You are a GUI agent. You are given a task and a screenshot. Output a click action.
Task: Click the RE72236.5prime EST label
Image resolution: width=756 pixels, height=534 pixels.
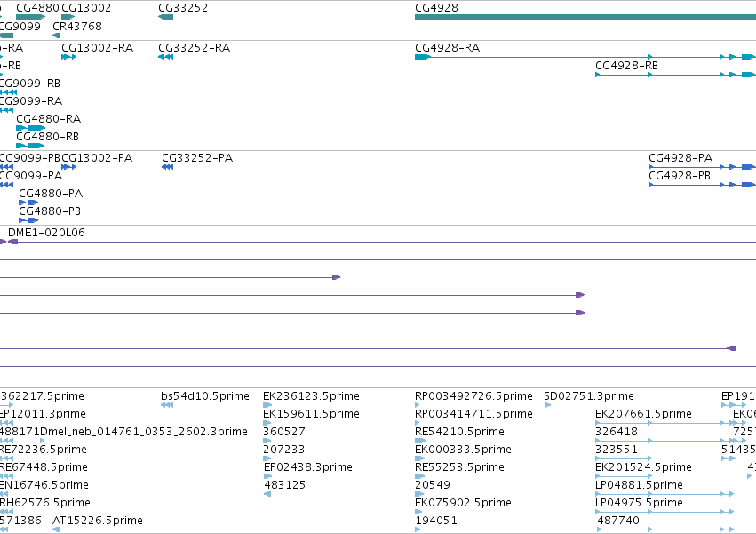[43, 450]
